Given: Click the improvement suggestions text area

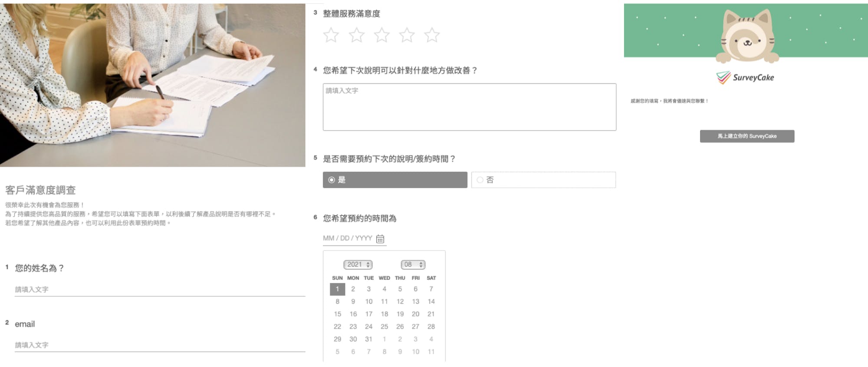Looking at the screenshot, I should pyautogui.click(x=469, y=107).
